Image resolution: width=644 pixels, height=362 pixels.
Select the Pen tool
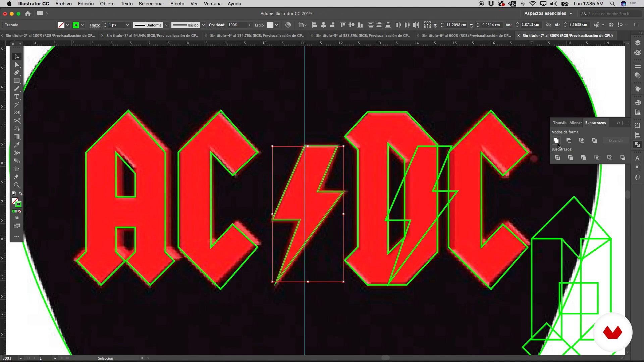17,73
